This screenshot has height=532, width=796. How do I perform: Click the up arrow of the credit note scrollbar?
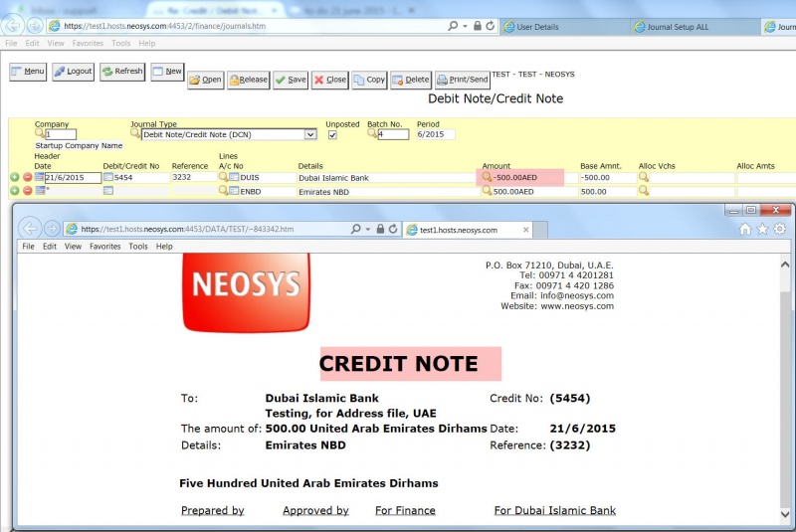pyautogui.click(x=785, y=265)
